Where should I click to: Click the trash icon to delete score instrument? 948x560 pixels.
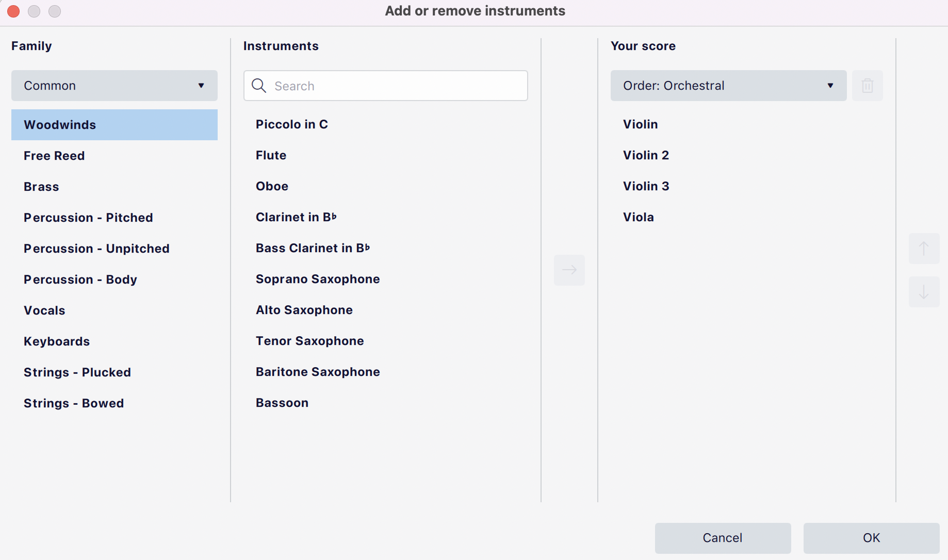click(867, 86)
